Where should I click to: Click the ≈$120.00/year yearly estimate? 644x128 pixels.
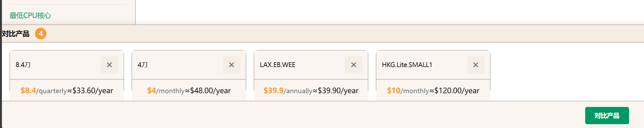tap(454, 91)
